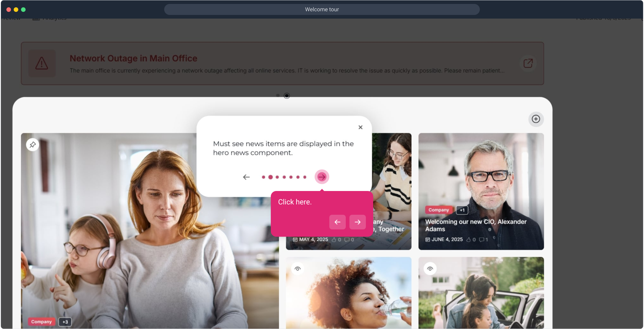Open Network Outage in Main Office headline
This screenshot has width=644, height=329.
[133, 58]
